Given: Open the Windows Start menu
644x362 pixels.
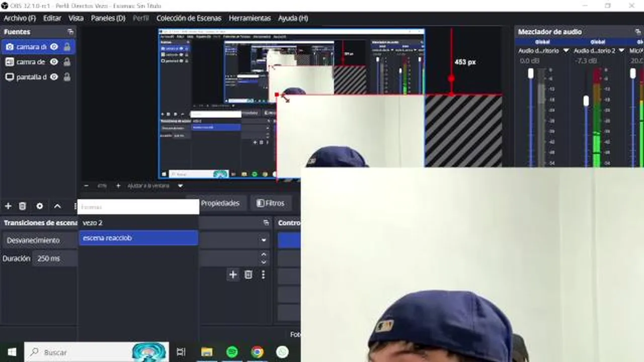Looking at the screenshot, I should pyautogui.click(x=12, y=352).
